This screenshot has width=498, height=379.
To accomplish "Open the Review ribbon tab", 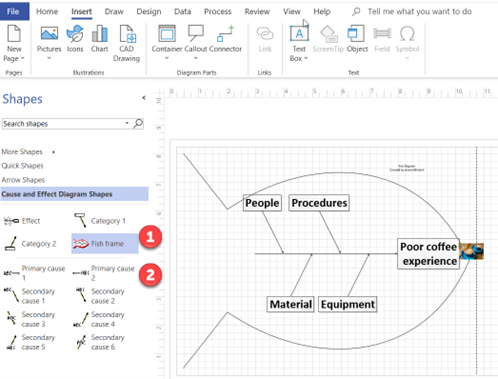I will pyautogui.click(x=257, y=11).
